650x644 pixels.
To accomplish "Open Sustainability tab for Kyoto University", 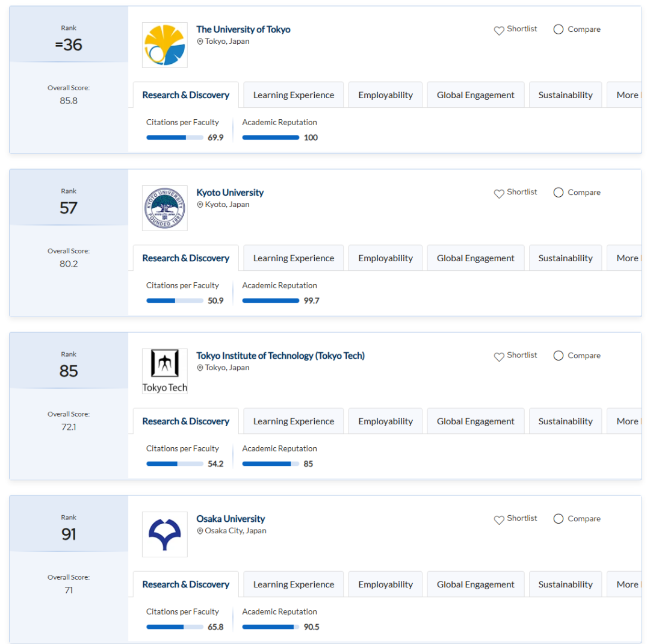I will [565, 258].
